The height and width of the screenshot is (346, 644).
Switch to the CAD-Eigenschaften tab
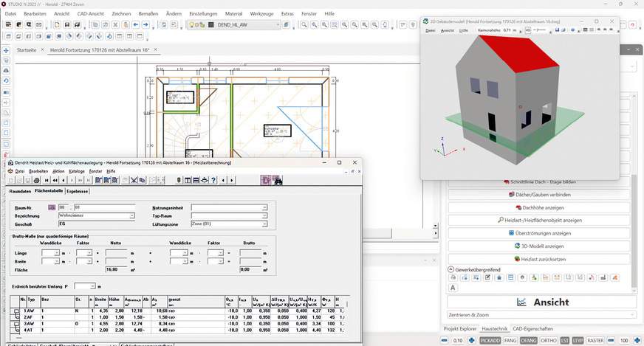pyautogui.click(x=532, y=329)
